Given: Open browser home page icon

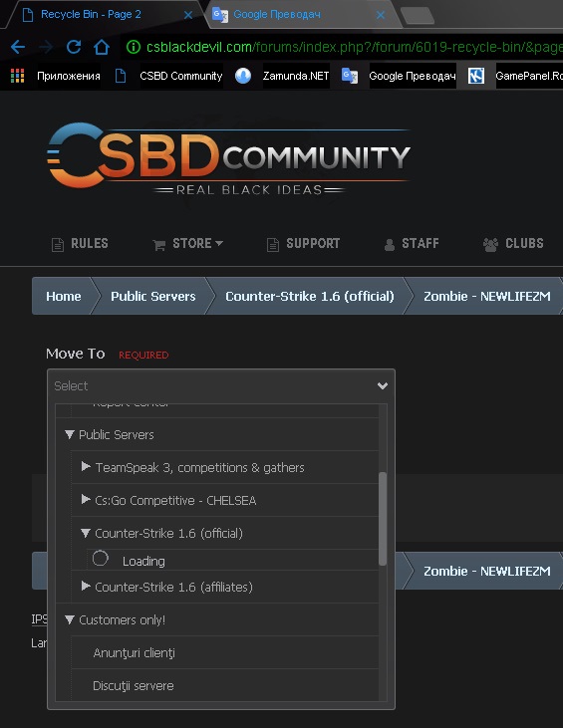Looking at the screenshot, I should (x=102, y=47).
